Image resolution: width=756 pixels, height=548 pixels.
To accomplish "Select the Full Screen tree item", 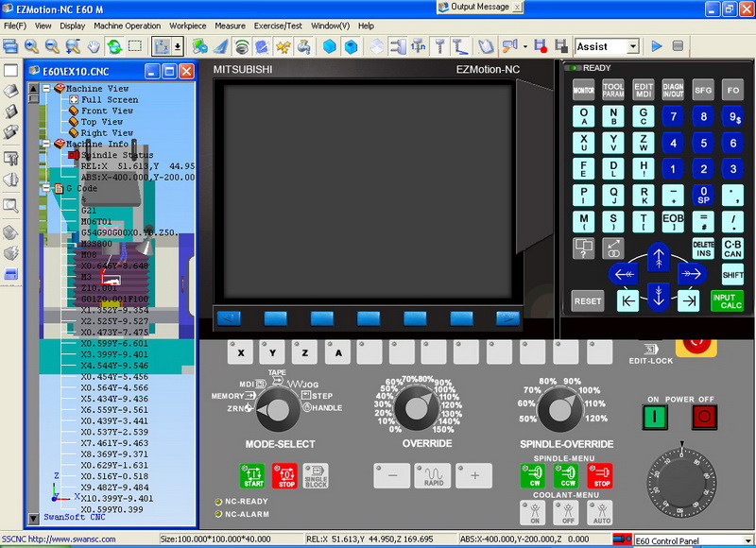I will pyautogui.click(x=110, y=100).
